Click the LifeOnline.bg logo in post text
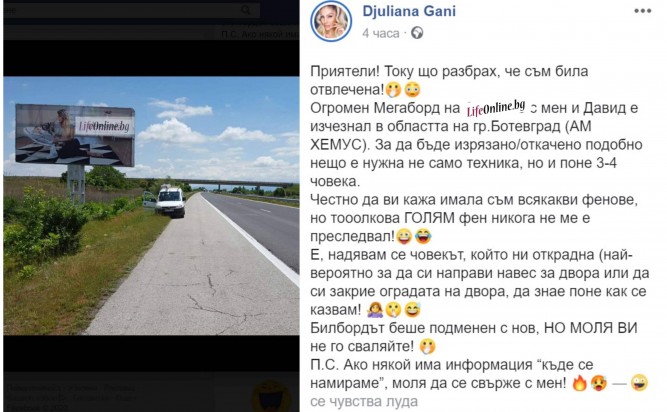 [x=496, y=108]
